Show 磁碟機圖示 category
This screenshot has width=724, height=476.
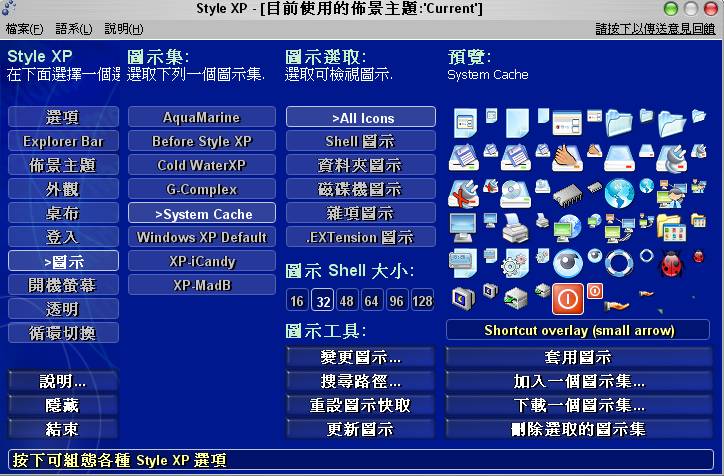coord(361,189)
